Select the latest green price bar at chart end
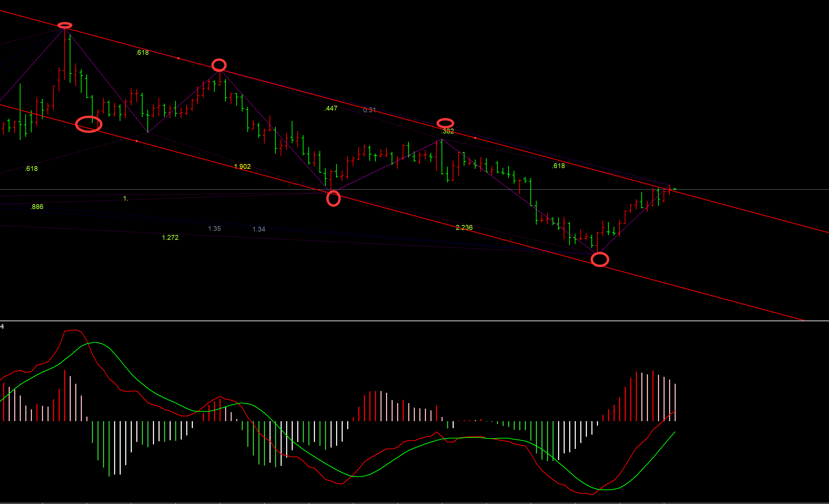The width and height of the screenshot is (829, 504). [x=675, y=189]
